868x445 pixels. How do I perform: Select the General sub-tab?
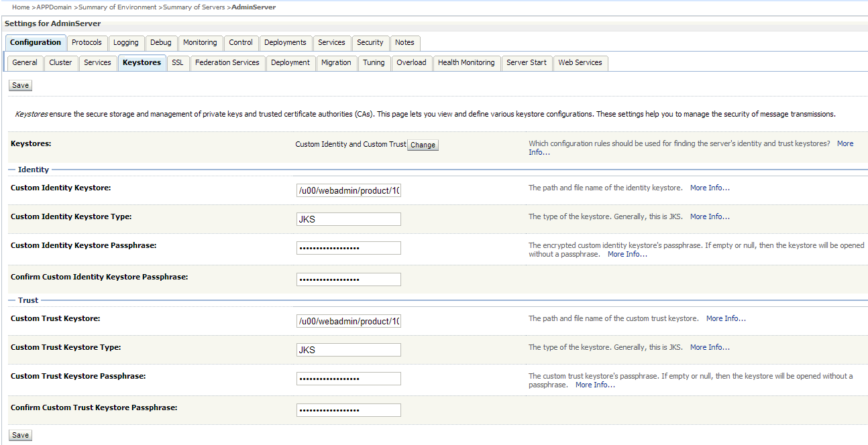coord(25,62)
